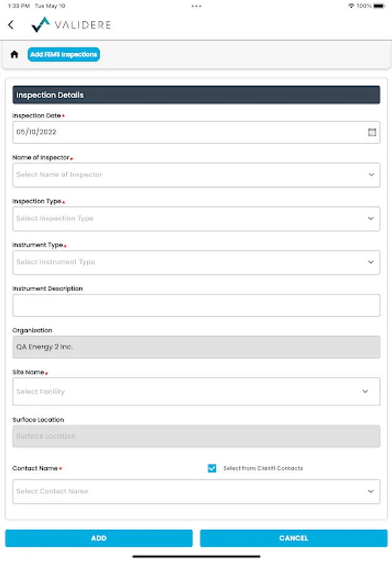Click the Inspection Date field
This screenshot has height=561, width=392.
coord(187,132)
